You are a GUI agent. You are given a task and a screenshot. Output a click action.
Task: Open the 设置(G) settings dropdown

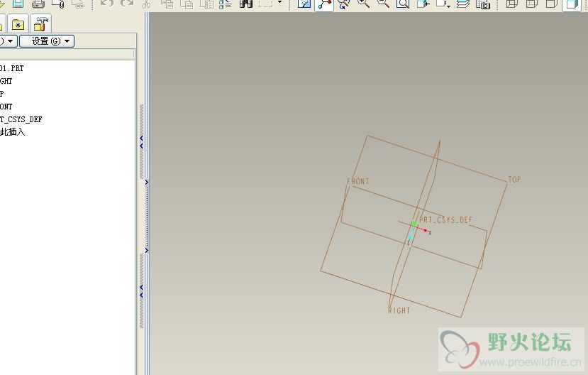[x=47, y=41]
